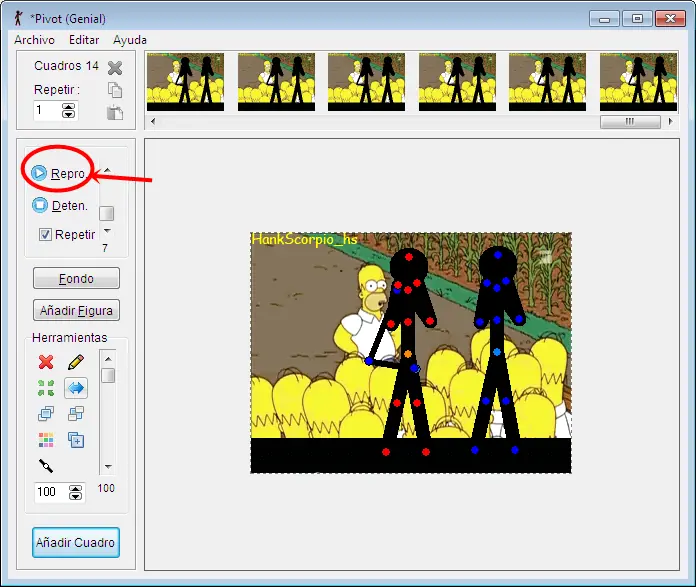Click the Pivot stickman icon in title bar
Viewport: 696px width, 587px height.
coord(18,18)
